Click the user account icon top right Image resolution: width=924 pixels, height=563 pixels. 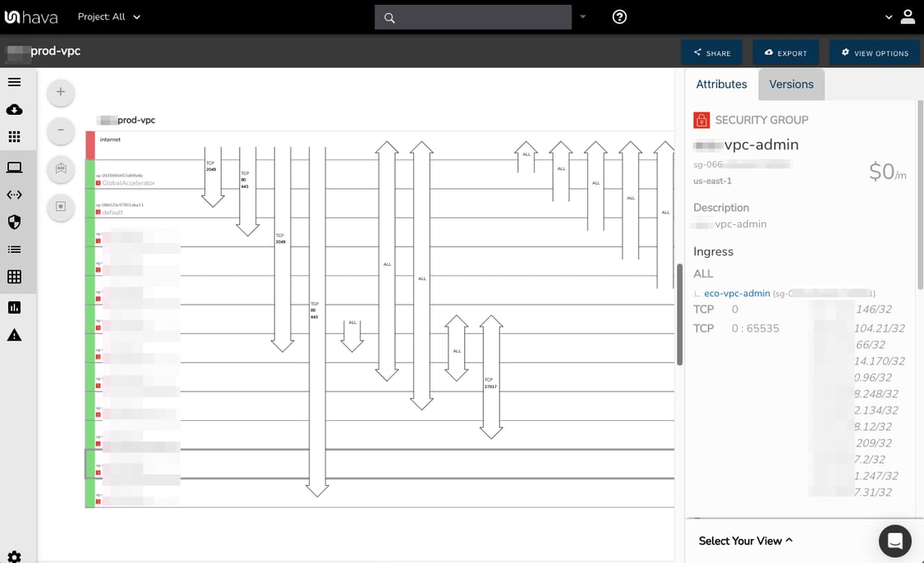click(x=908, y=16)
